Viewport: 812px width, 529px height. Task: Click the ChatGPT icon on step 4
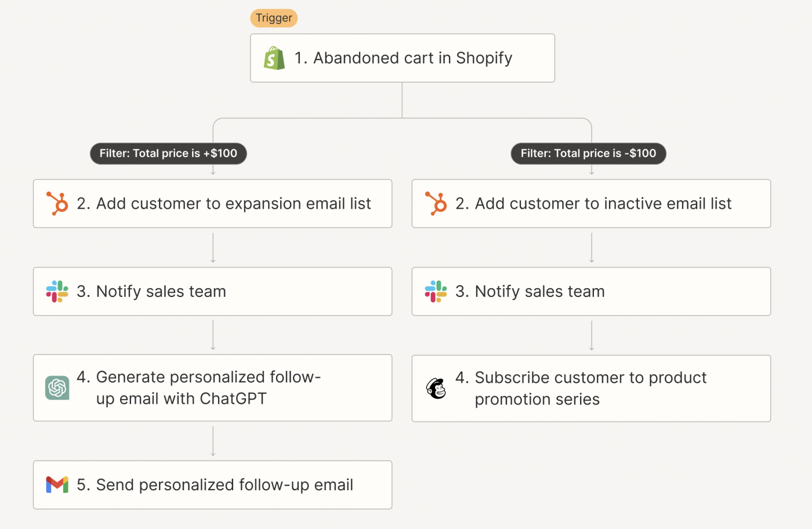coord(57,387)
